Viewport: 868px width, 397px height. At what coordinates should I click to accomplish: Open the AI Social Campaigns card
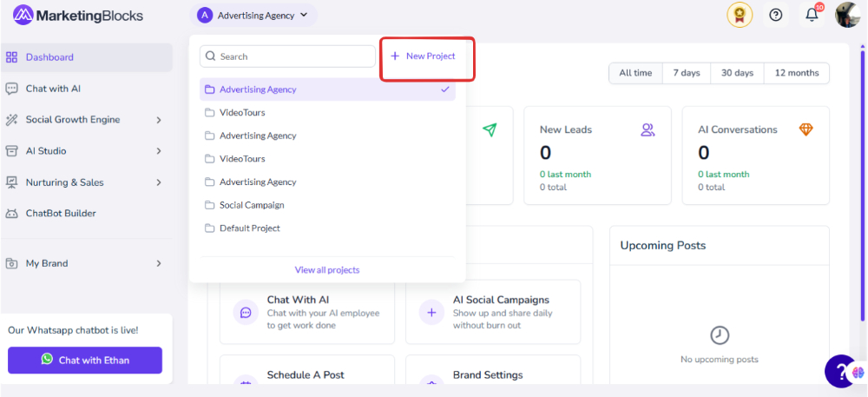(x=493, y=312)
